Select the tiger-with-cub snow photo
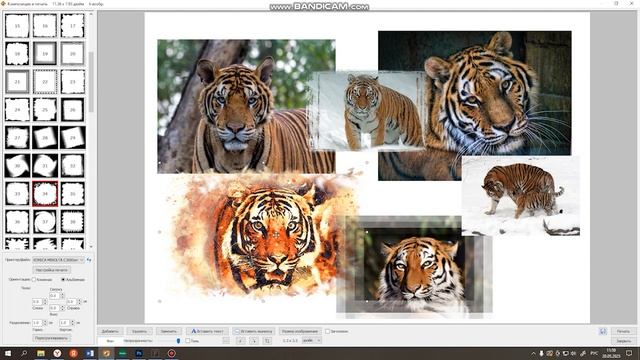The width and height of the screenshot is (640, 360). [x=521, y=196]
